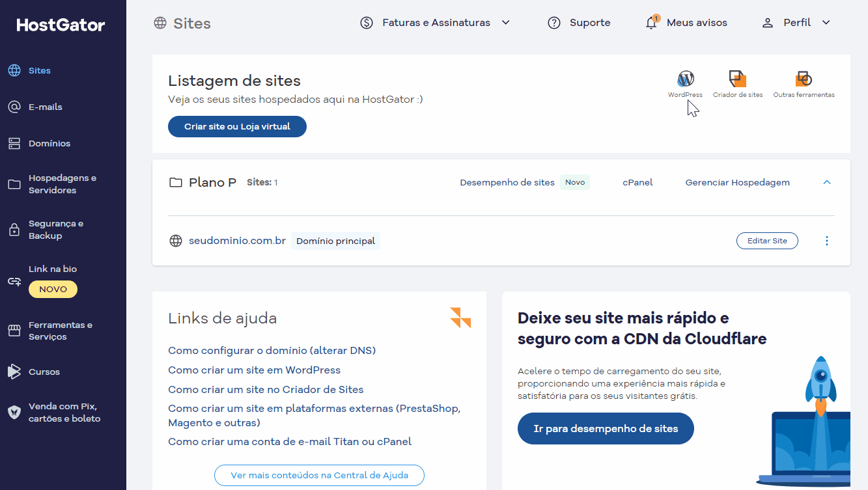
Task: Open the three-dot menu for seudominio.com.br
Action: (827, 241)
